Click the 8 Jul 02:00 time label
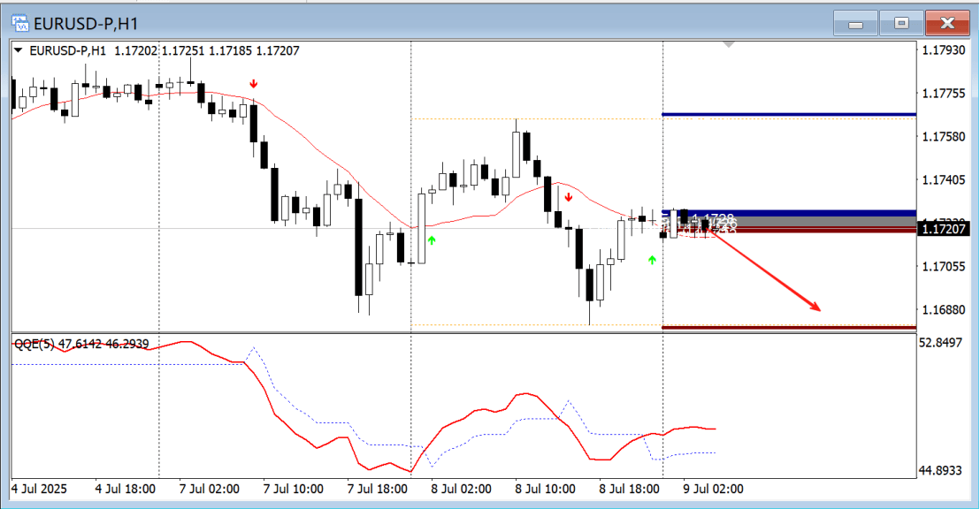This screenshot has height=509, width=980. tap(461, 489)
